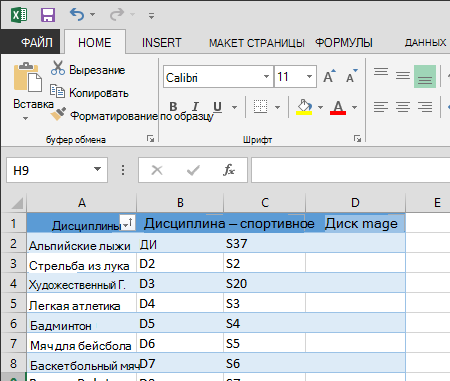This screenshot has height=381, width=450.
Task: Center text horizontally
Action: tap(403, 107)
